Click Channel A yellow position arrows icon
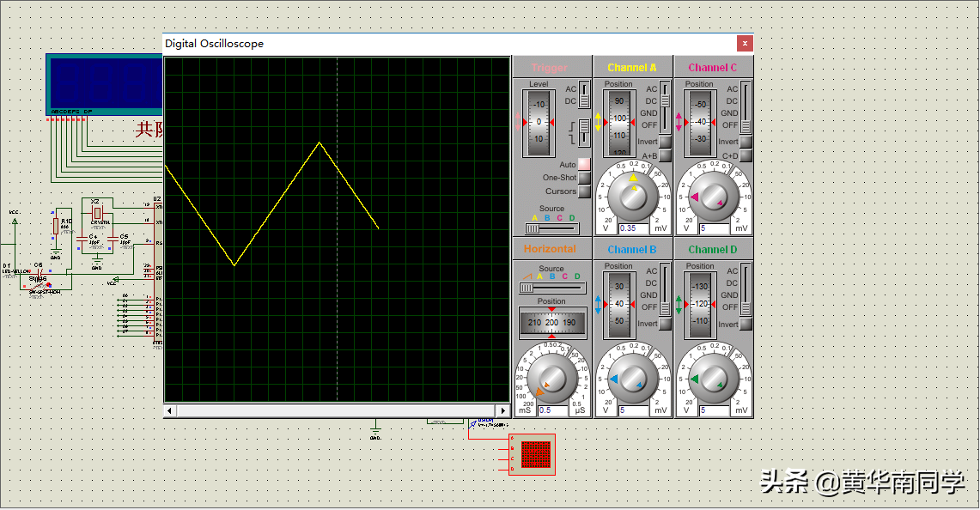980x510 pixels. point(599,122)
